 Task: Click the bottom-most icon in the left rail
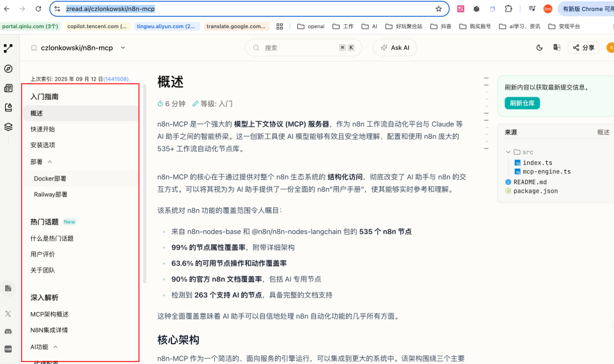[x=8, y=349]
